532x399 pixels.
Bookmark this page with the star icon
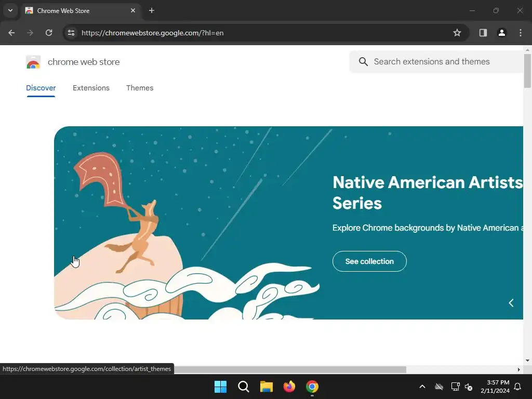click(457, 33)
